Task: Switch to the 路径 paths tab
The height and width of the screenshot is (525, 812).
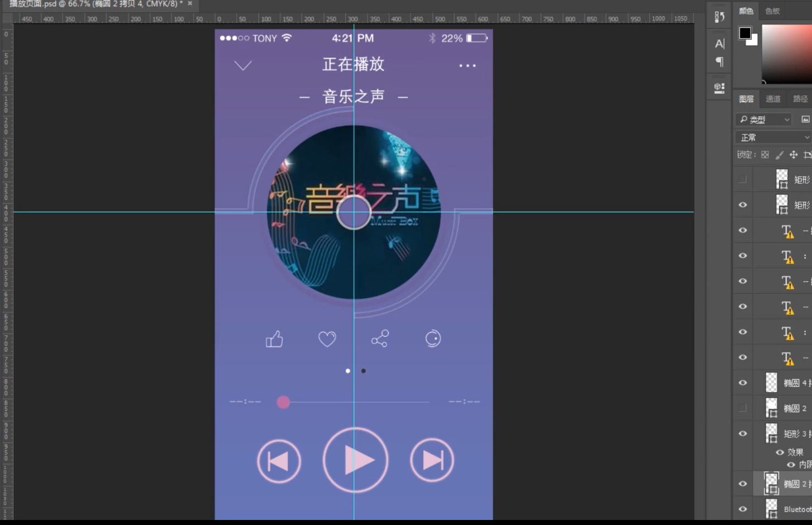Action: point(800,99)
